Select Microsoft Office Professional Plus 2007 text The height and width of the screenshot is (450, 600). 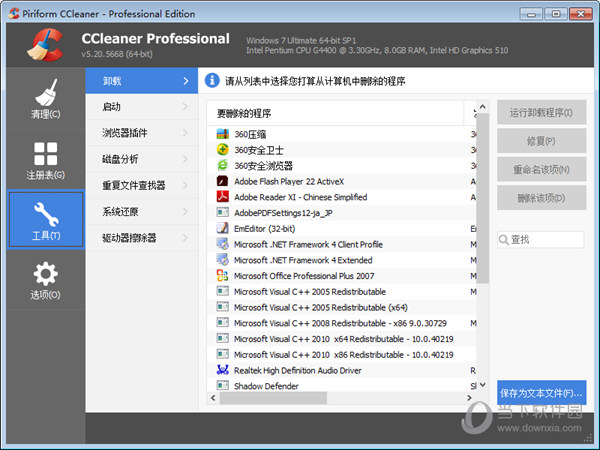[304, 276]
